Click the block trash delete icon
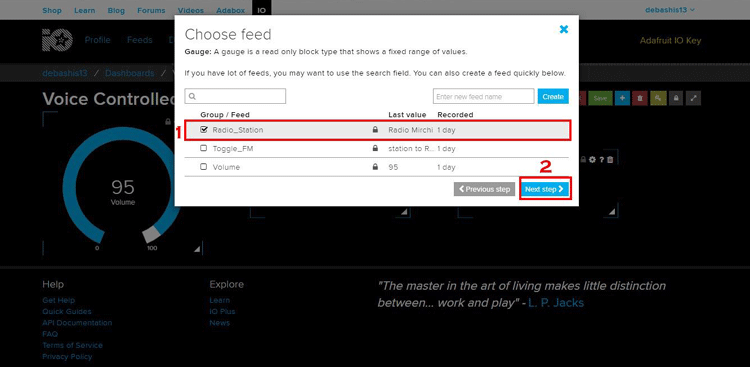Screen dimensions: 750x367 coord(610,159)
